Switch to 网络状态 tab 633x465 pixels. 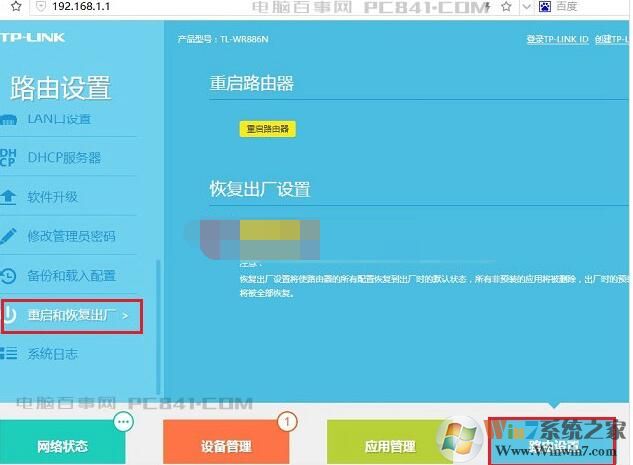point(63,442)
